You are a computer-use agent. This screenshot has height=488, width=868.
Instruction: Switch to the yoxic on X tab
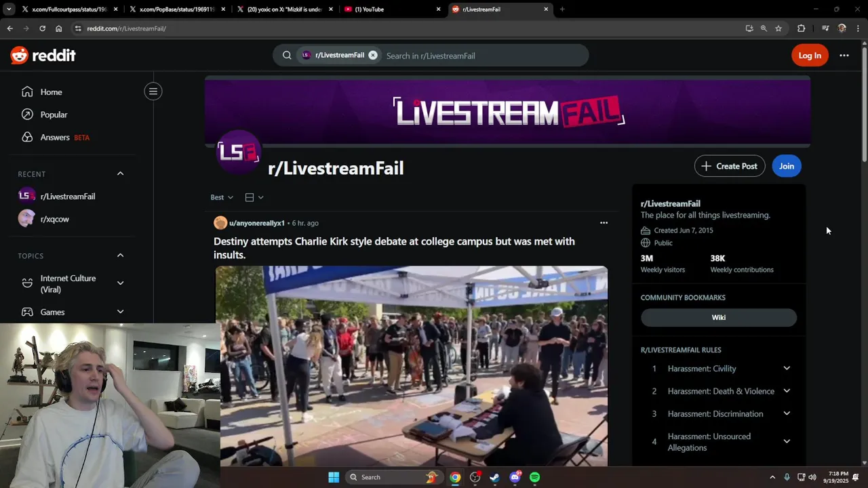coord(284,9)
